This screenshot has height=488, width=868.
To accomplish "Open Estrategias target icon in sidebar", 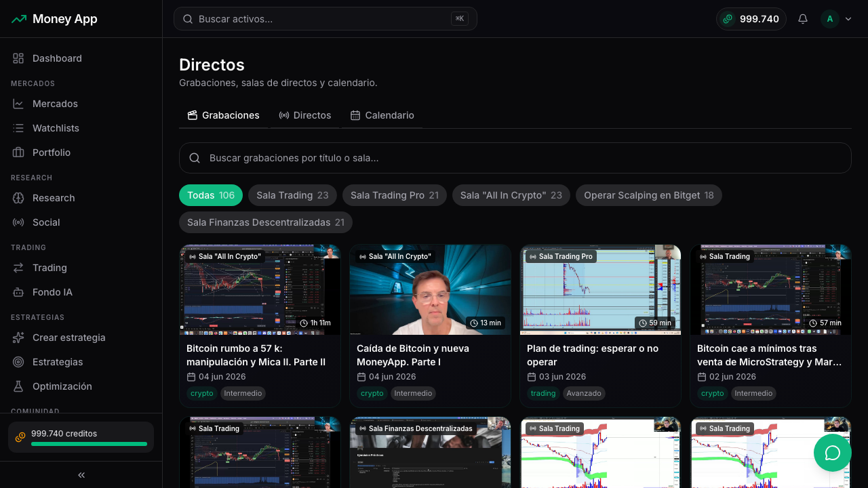I will coord(18,362).
